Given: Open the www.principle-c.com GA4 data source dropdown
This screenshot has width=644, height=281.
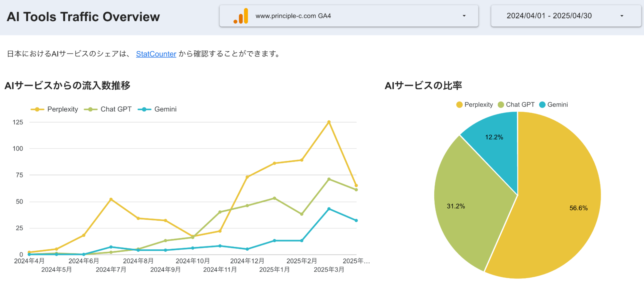Looking at the screenshot, I should 348,16.
